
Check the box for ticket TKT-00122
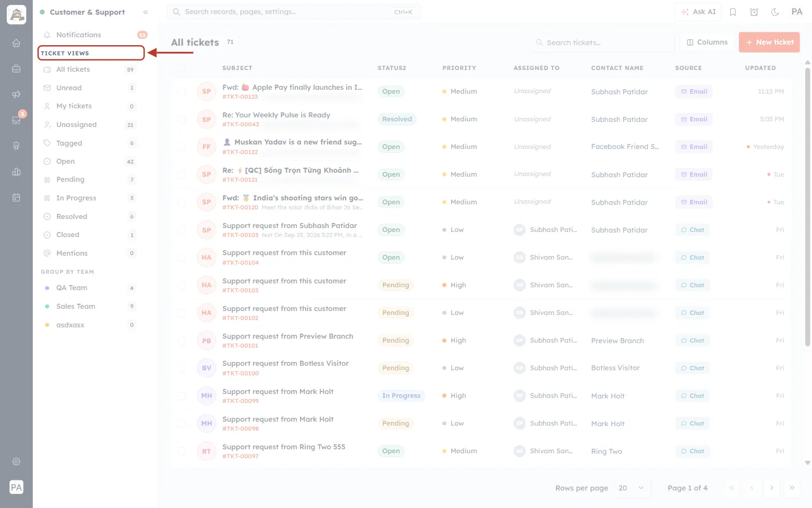pyautogui.click(x=182, y=147)
